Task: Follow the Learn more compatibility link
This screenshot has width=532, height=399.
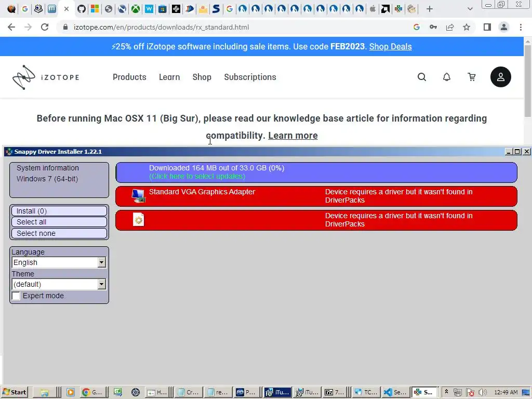Action: pos(293,136)
